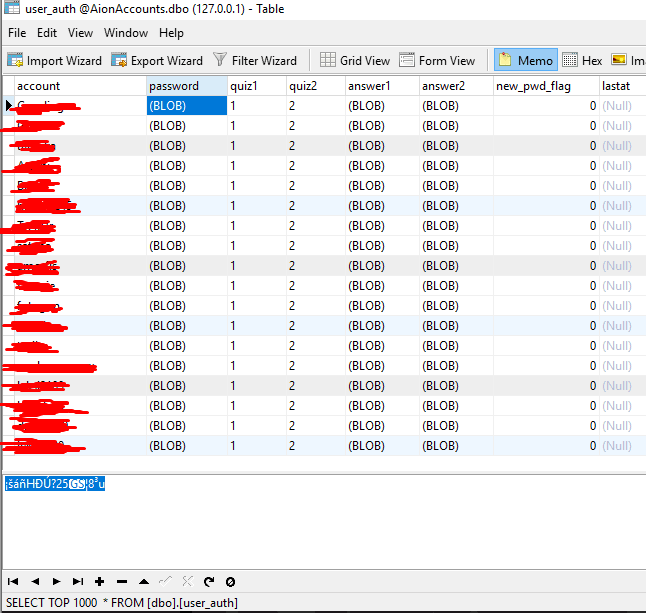Go to first record navigation button
Screen dimensions: 646x613
point(13,581)
